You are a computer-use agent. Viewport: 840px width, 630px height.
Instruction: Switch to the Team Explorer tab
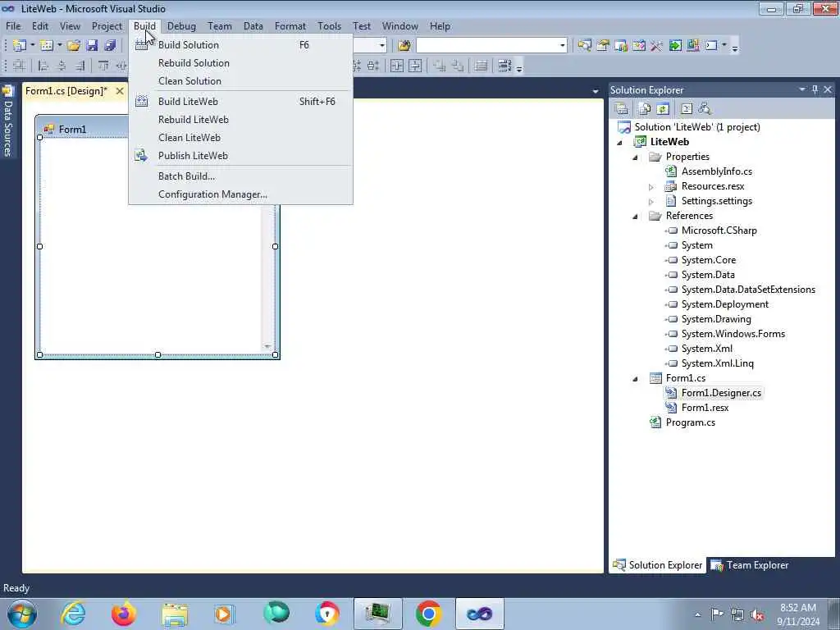tap(750, 565)
